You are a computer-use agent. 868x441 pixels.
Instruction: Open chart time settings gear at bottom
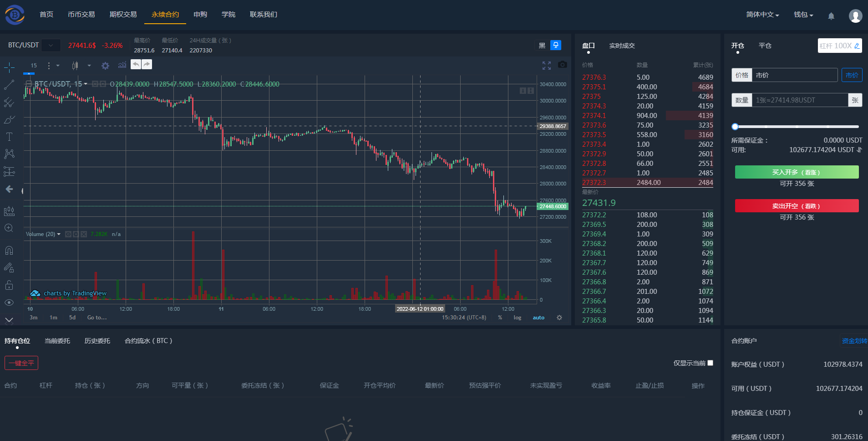point(559,318)
